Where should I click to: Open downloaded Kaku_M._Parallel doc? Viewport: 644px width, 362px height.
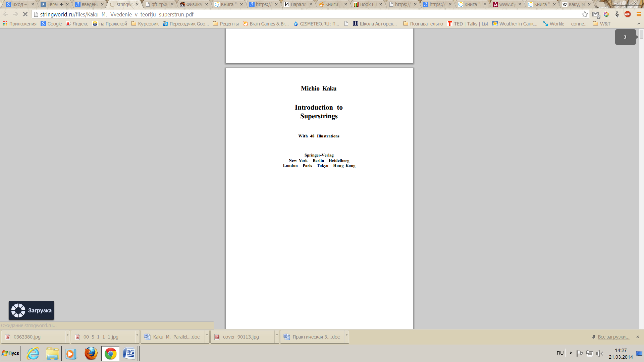(172, 337)
